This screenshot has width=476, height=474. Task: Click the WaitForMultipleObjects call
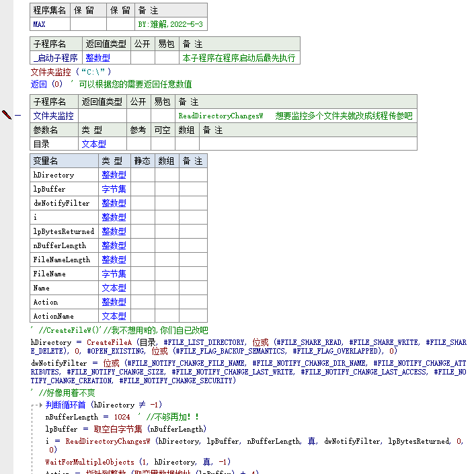[x=90, y=462]
